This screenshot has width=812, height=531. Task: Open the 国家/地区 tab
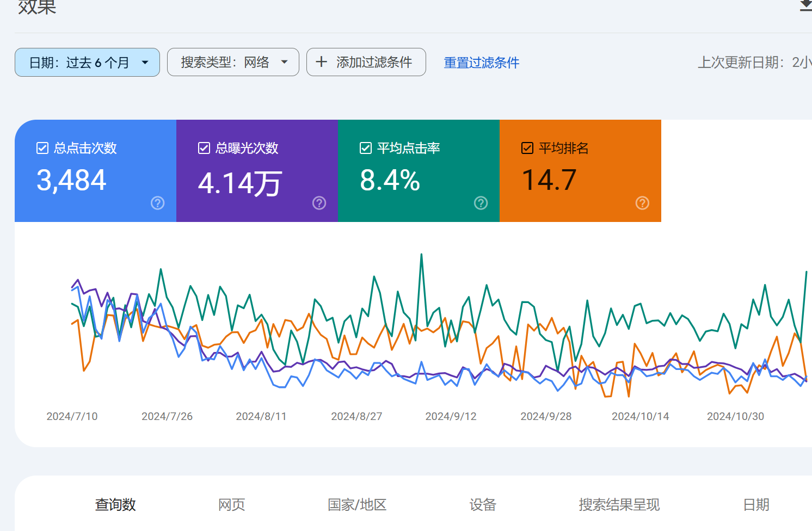coord(357,505)
